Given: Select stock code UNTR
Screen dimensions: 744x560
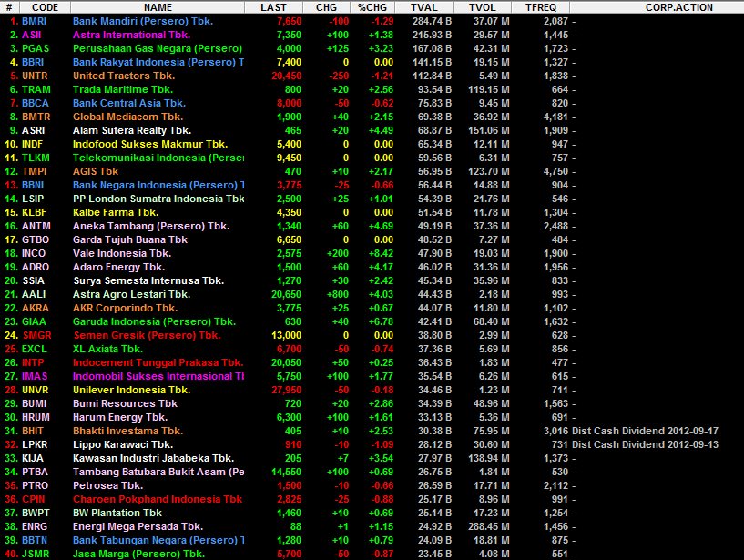Looking at the screenshot, I should pyautogui.click(x=35, y=76).
